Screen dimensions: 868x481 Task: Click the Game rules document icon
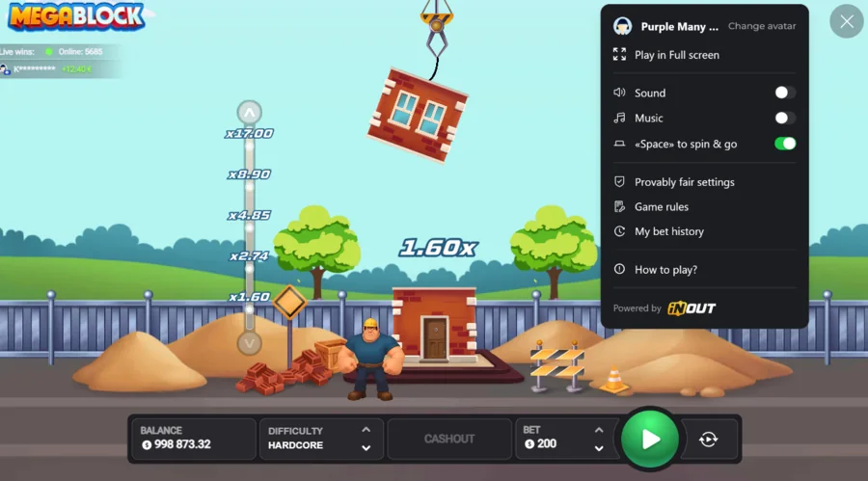click(x=619, y=207)
